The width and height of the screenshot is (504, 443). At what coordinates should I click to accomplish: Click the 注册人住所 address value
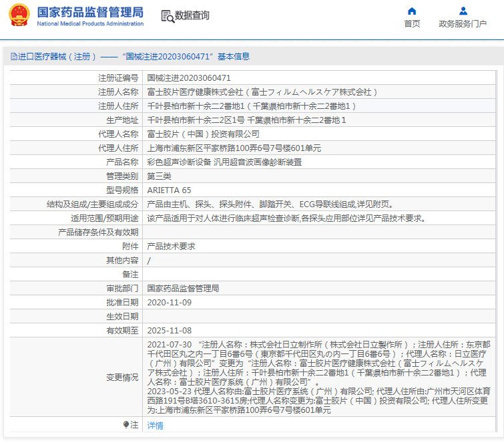click(252, 106)
